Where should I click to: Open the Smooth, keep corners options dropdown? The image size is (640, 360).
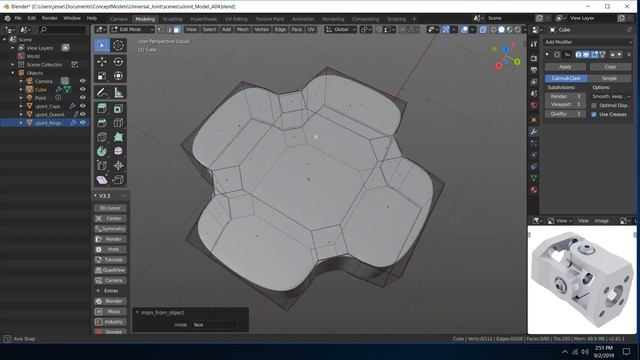point(611,96)
